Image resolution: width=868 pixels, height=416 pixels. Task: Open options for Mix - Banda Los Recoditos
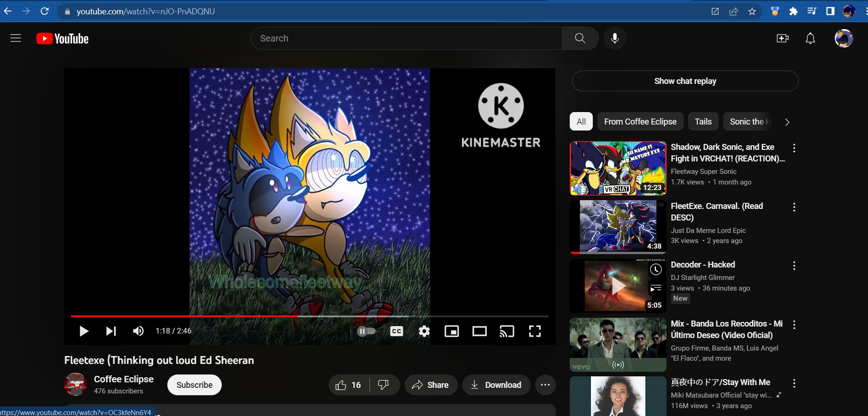pyautogui.click(x=794, y=325)
